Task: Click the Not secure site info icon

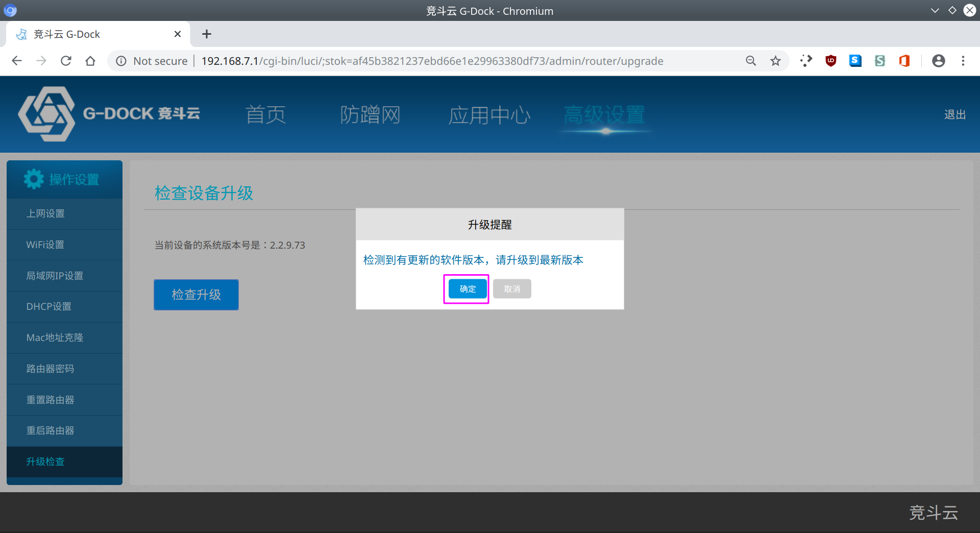Action: (121, 61)
